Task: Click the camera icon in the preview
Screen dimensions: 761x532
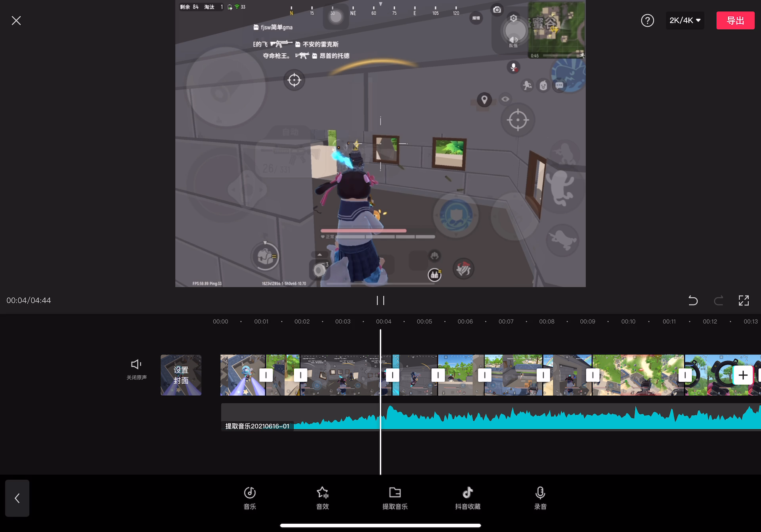Action: coord(497,10)
